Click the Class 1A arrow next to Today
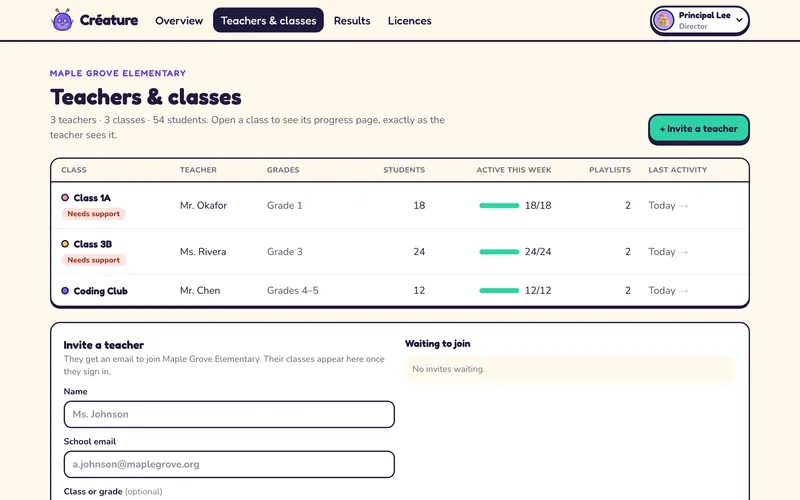 coord(684,206)
